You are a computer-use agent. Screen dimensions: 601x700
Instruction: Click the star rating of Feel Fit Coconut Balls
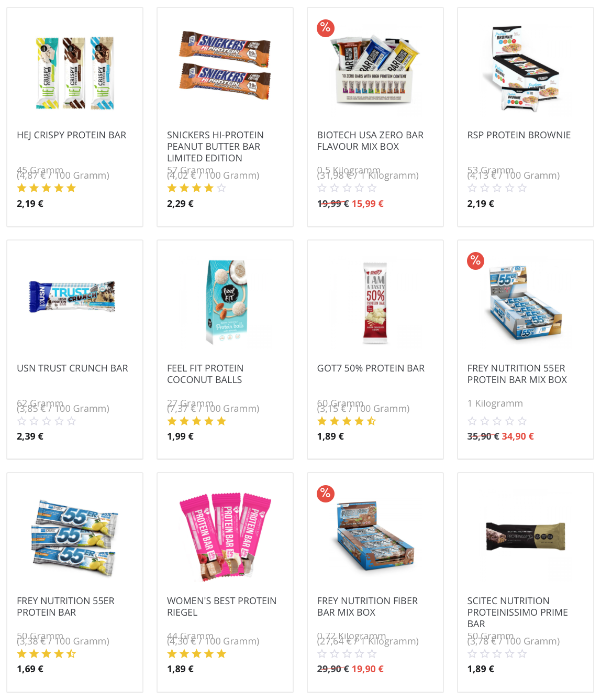(197, 421)
